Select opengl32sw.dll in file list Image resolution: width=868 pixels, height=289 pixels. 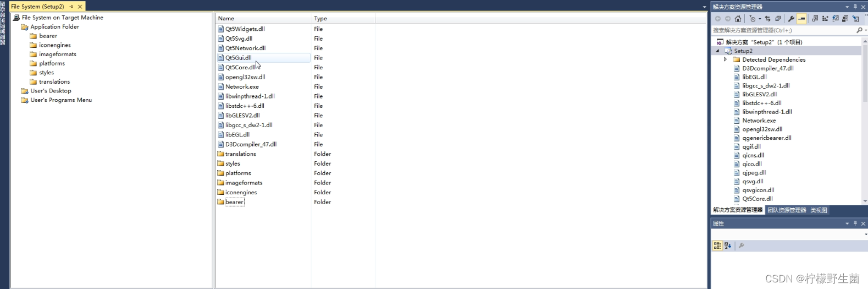pyautogui.click(x=245, y=77)
